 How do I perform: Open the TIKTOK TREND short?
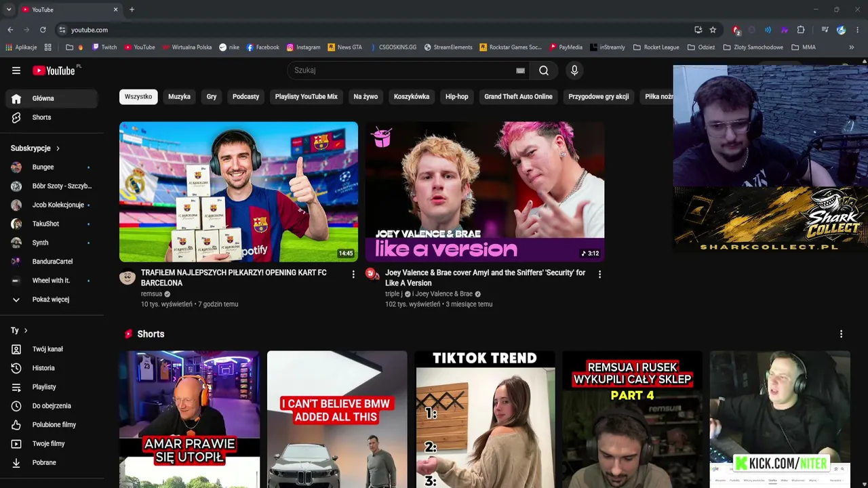click(x=485, y=420)
